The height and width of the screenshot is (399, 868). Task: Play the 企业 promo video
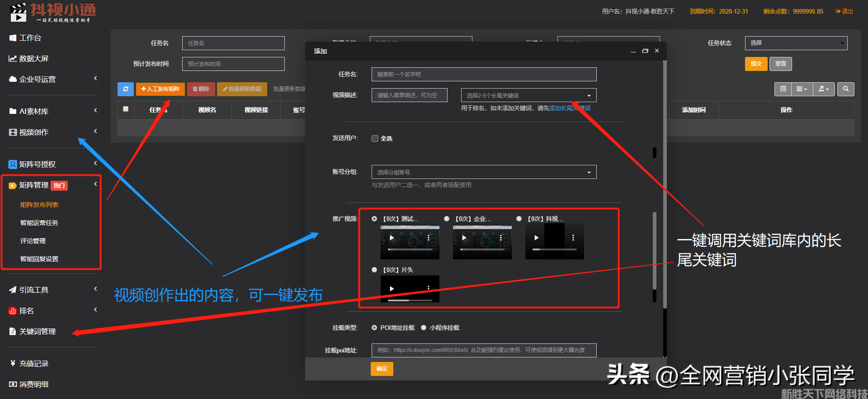pos(464,238)
